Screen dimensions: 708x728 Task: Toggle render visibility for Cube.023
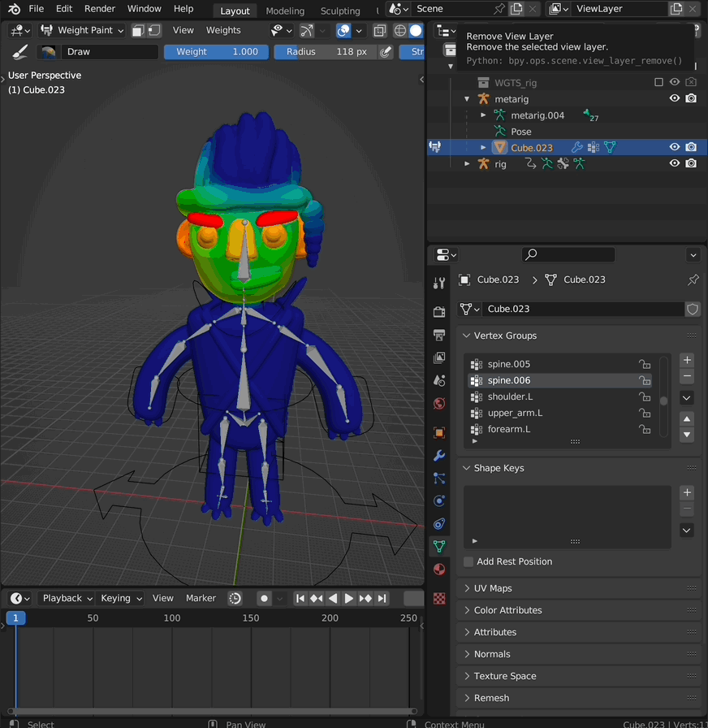coord(691,147)
